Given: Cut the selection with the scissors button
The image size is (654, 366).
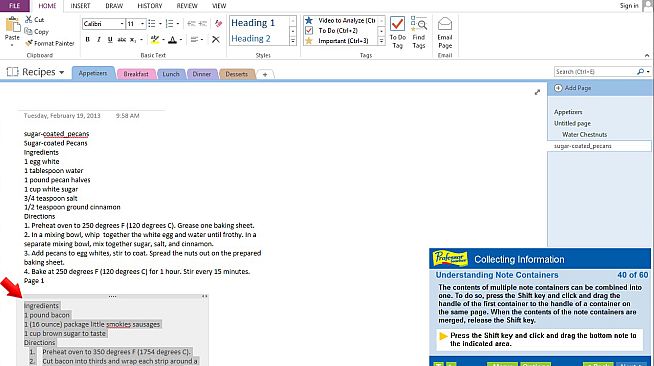Looking at the screenshot, I should pos(34,20).
